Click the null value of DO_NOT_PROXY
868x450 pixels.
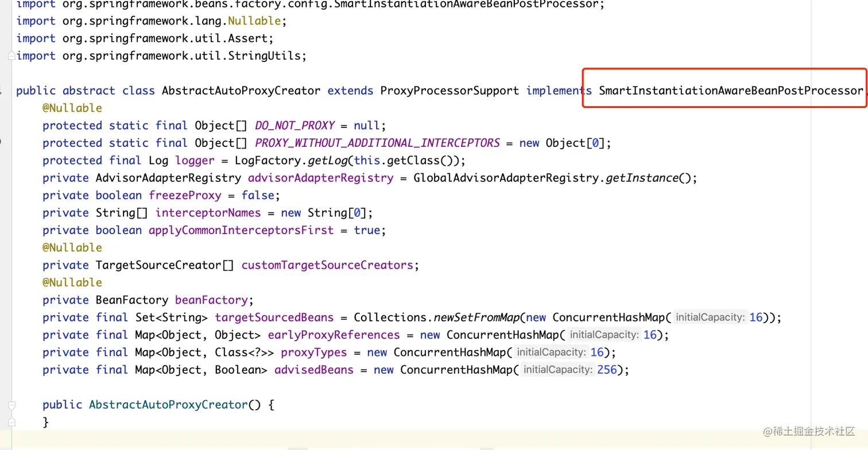tap(367, 126)
